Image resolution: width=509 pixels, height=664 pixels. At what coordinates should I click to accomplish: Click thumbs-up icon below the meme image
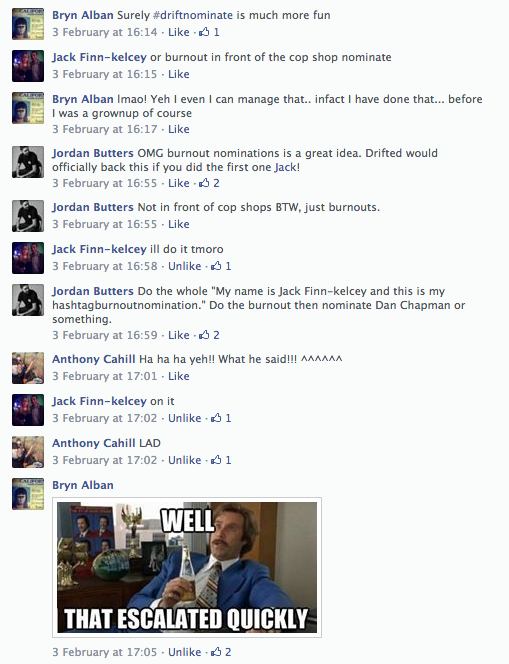(216, 652)
